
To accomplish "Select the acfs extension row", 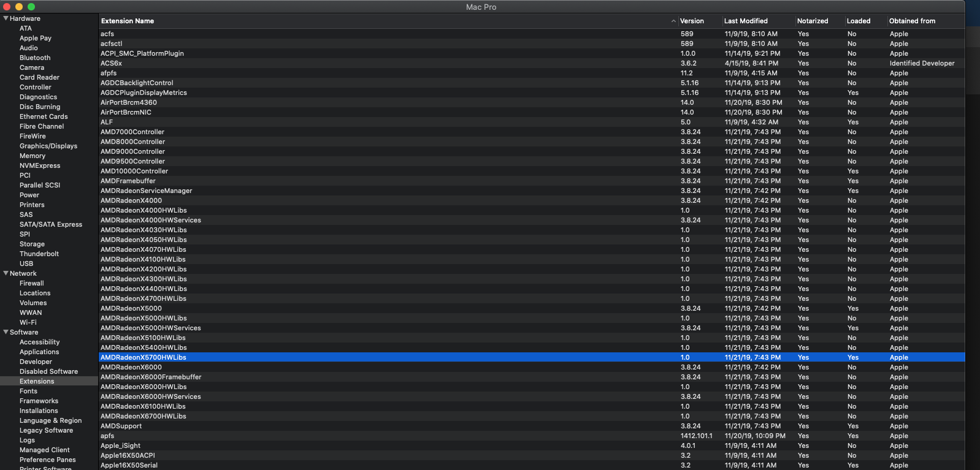I will [532, 34].
